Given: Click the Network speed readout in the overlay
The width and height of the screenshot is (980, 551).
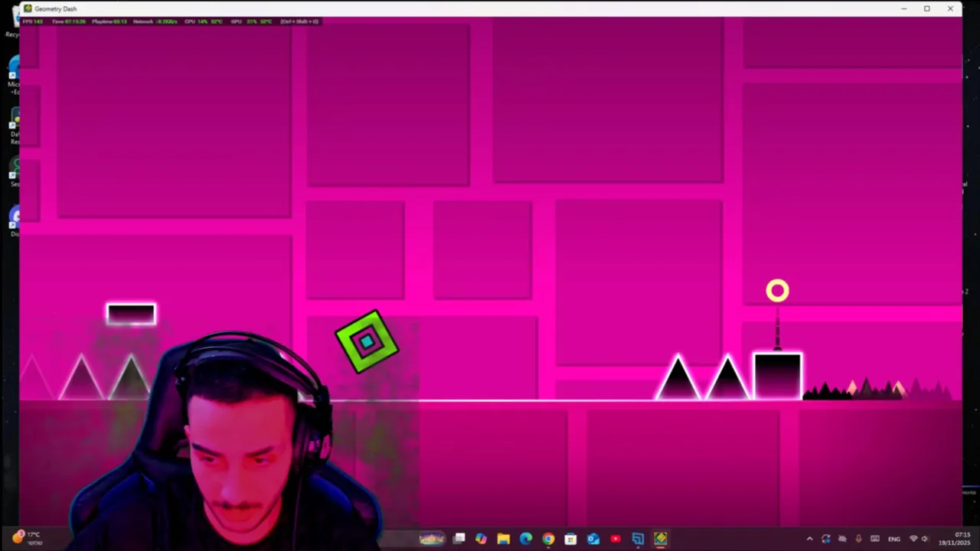Looking at the screenshot, I should click(155, 21).
